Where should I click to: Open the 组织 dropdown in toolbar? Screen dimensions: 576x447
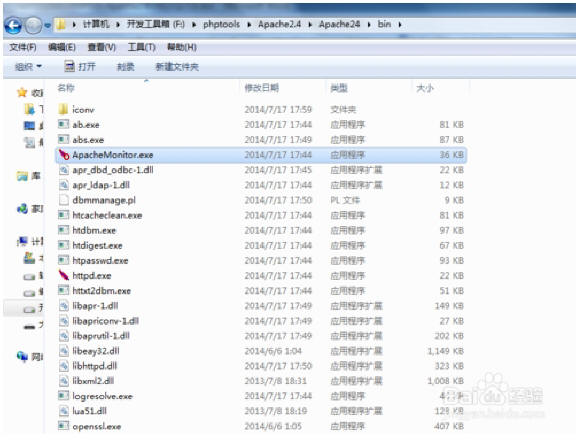pos(28,67)
